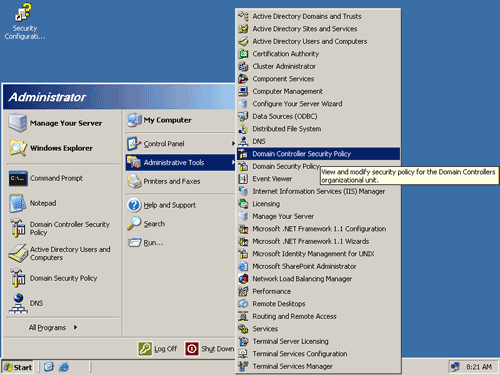Open Terminal Services Configuration

tap(318, 354)
